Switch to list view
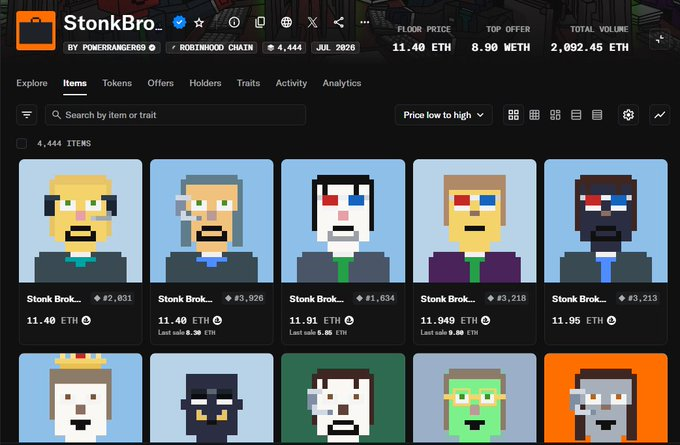 coord(576,115)
